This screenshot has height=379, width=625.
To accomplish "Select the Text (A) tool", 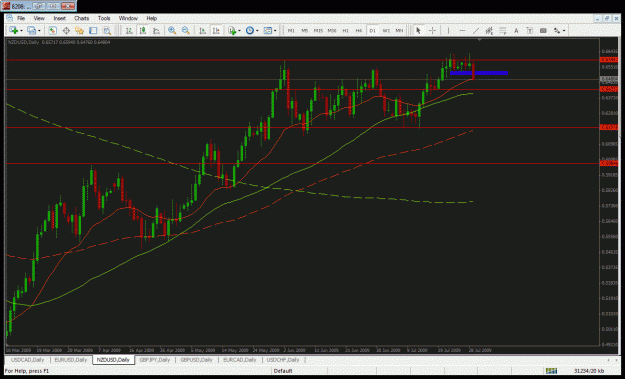I will 516,31.
